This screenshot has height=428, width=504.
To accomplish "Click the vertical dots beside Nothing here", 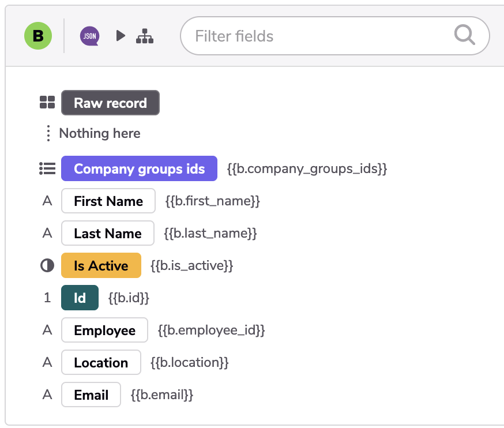I will pos(48,133).
